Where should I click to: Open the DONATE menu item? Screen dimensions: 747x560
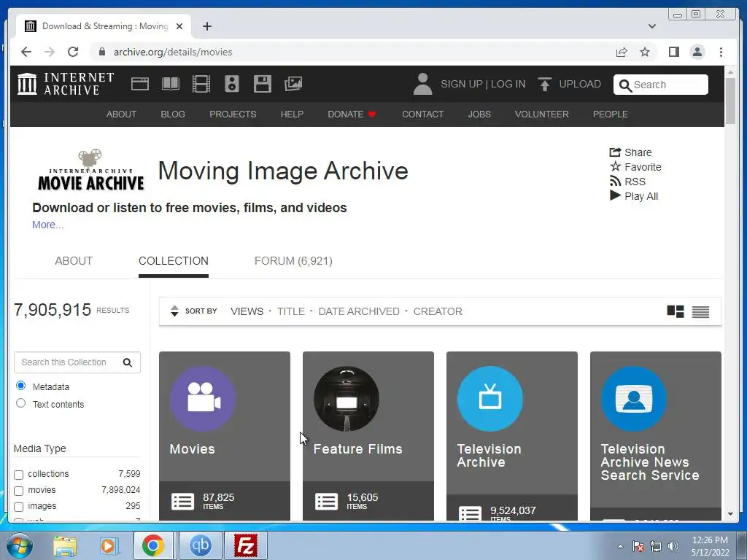pos(352,114)
